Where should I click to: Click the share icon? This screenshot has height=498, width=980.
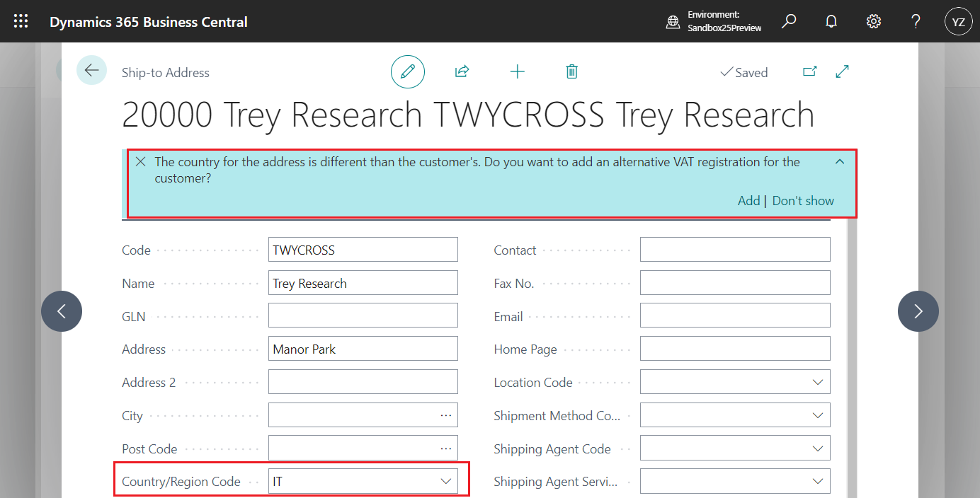click(462, 71)
